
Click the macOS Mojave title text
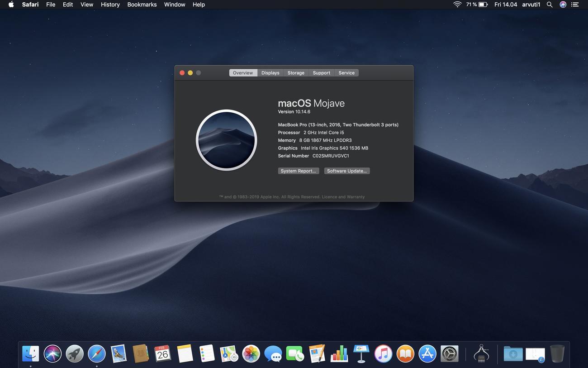pyautogui.click(x=311, y=103)
